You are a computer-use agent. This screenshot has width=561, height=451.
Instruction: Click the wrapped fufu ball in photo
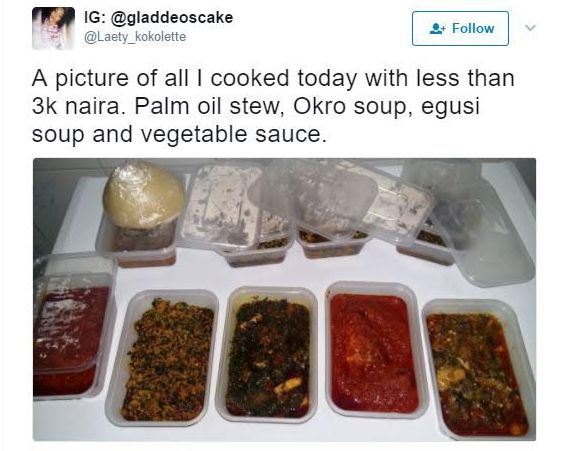(143, 195)
